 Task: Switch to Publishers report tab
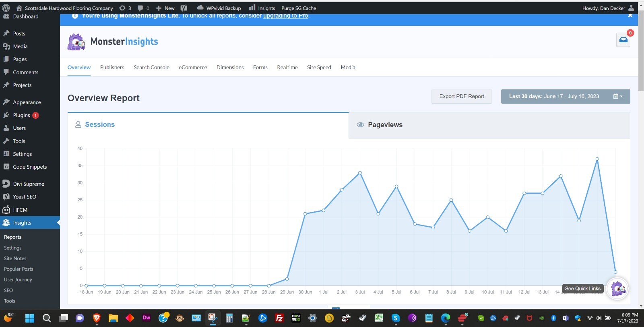pyautogui.click(x=112, y=67)
